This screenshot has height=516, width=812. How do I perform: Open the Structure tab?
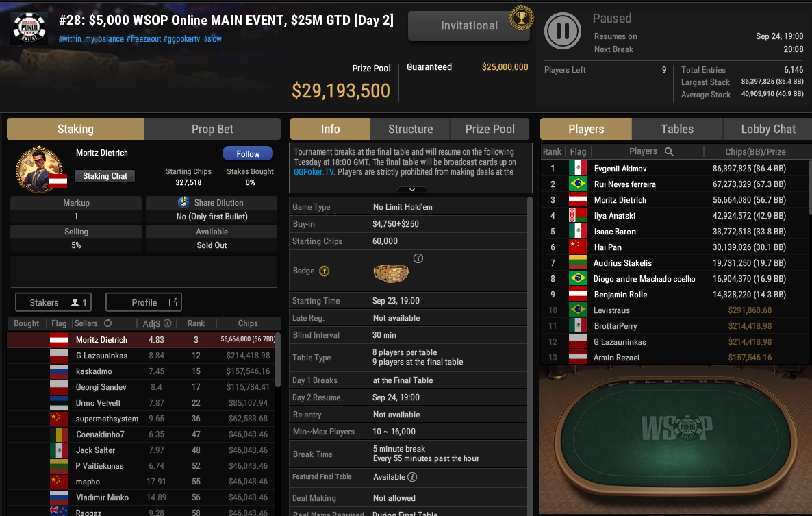coord(410,129)
